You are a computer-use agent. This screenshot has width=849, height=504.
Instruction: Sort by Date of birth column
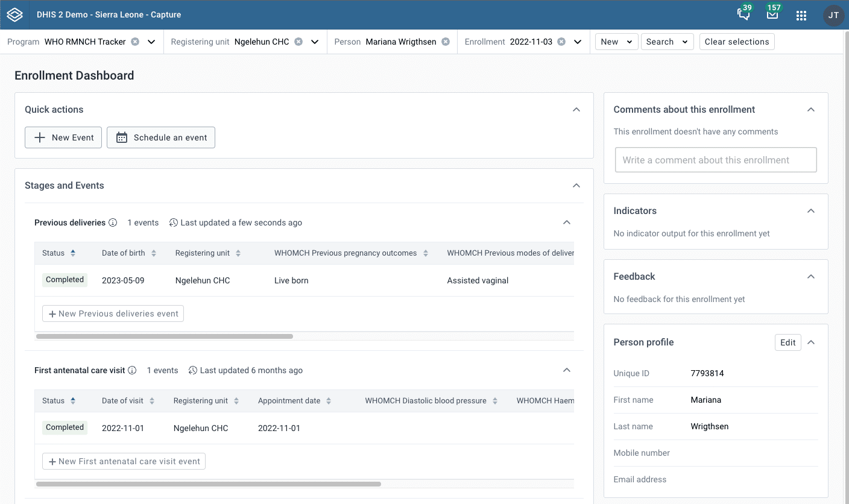[x=154, y=253]
